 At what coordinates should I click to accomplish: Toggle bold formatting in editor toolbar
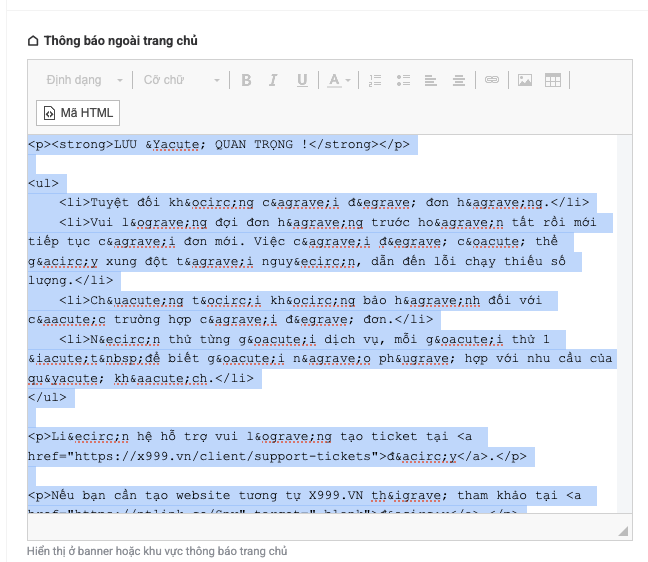pyautogui.click(x=246, y=80)
